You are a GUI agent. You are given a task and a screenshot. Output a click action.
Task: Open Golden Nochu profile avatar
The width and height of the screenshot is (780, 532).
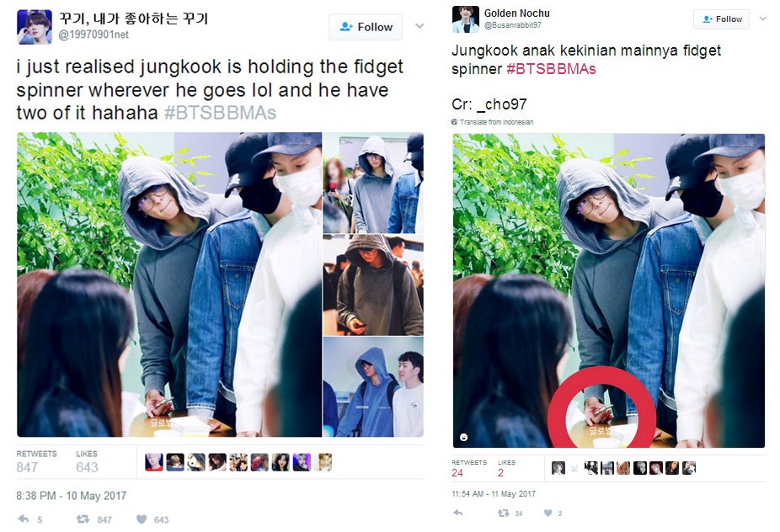pyautogui.click(x=466, y=19)
